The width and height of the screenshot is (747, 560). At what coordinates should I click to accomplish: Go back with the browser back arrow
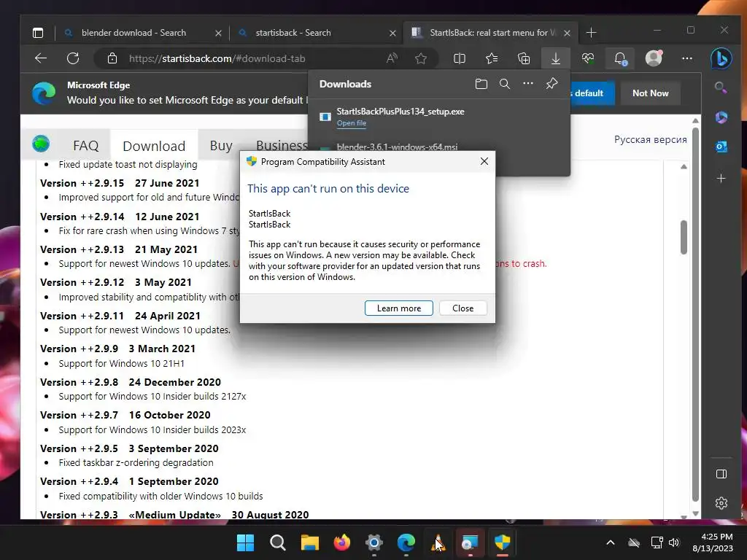point(41,58)
